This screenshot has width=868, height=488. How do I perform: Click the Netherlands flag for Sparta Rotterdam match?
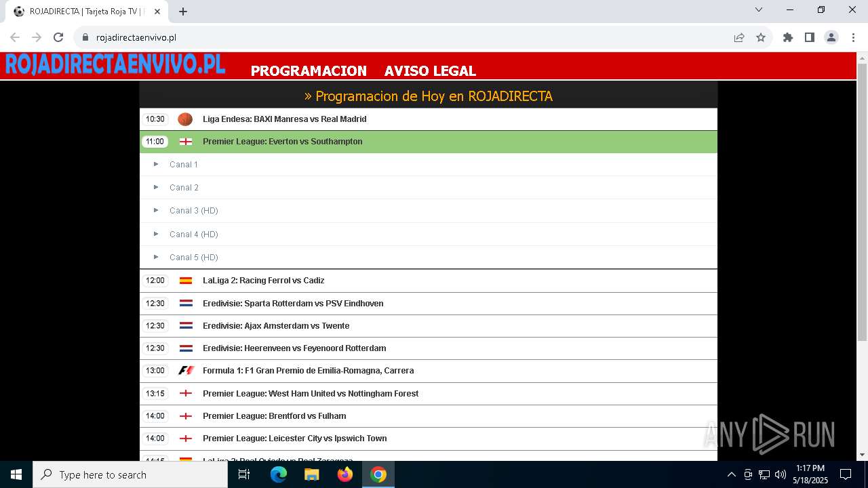pos(186,304)
